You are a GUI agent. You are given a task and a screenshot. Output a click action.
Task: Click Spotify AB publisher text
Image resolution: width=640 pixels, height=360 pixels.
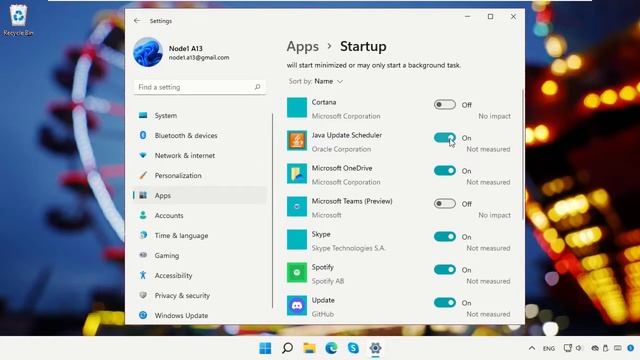tap(328, 281)
